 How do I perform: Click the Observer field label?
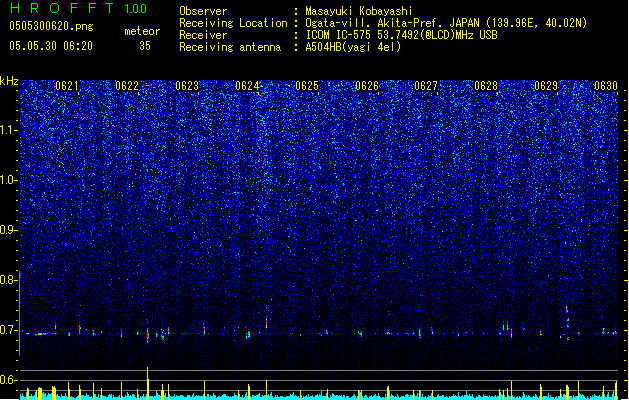203,11
